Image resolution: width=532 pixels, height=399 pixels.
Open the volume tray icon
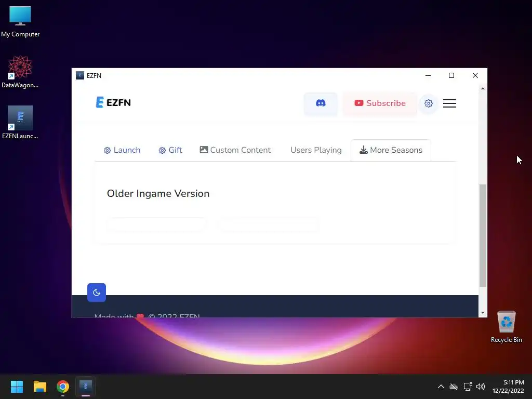click(481, 387)
